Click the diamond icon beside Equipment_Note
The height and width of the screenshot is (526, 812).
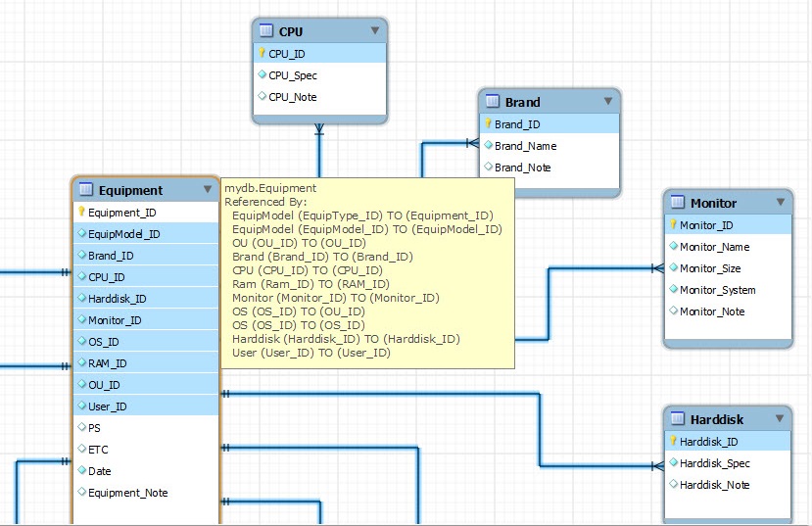[x=81, y=492]
